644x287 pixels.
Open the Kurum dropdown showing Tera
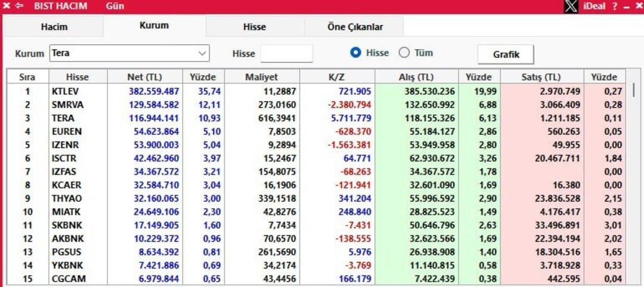pos(129,54)
